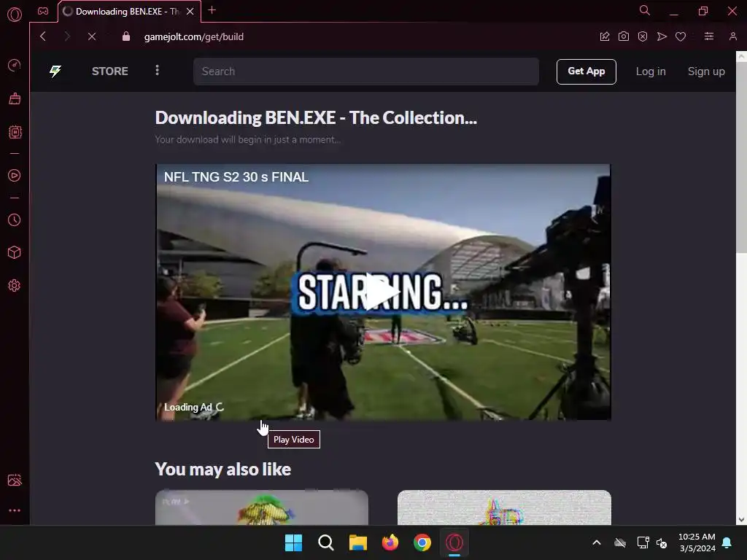Close the Downloading BEN.EXE tab
The image size is (747, 560).
[x=190, y=12]
